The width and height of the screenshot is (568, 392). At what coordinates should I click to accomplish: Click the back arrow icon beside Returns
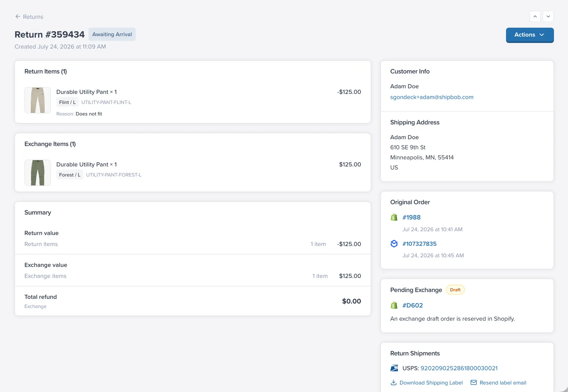[18, 16]
